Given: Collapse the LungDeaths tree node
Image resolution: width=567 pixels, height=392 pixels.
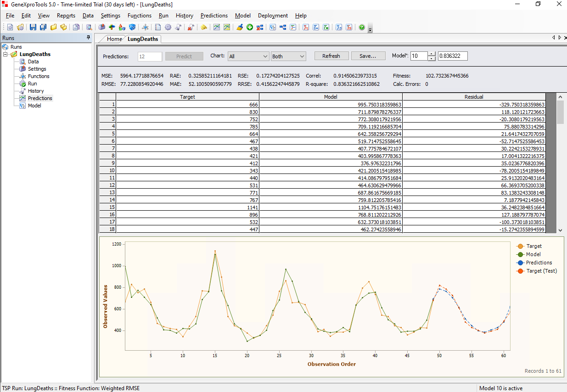Looking at the screenshot, I should (6, 54).
